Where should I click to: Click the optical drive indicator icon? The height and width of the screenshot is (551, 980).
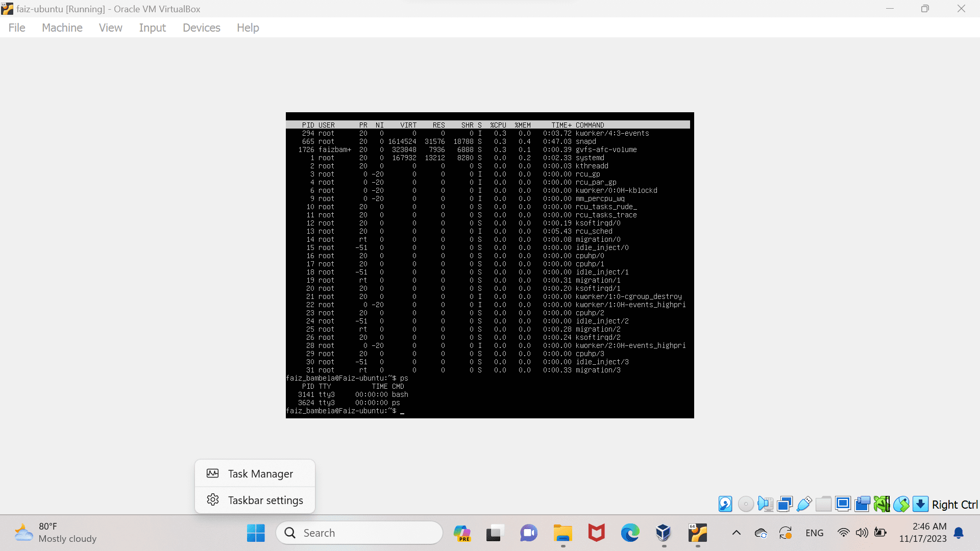click(x=746, y=504)
